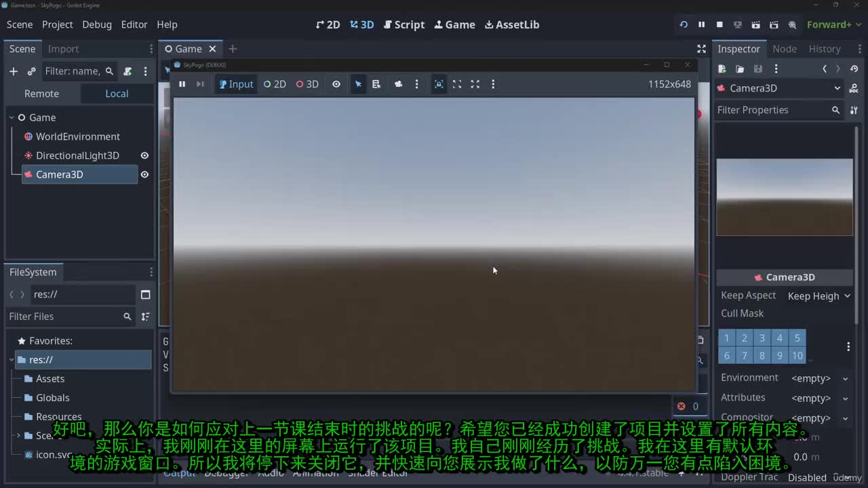
Task: Toggle cull mask layer 1
Action: click(x=727, y=338)
